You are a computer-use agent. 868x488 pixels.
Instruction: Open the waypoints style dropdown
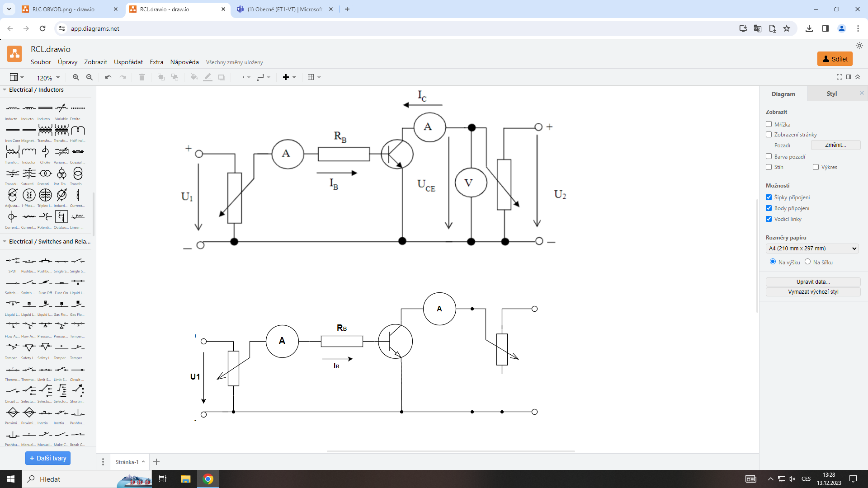click(264, 77)
